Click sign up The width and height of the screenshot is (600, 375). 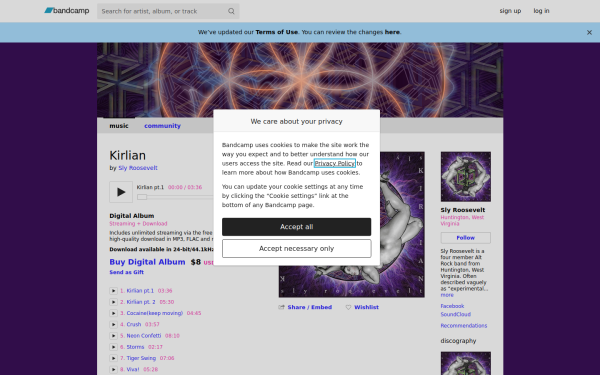(x=510, y=11)
